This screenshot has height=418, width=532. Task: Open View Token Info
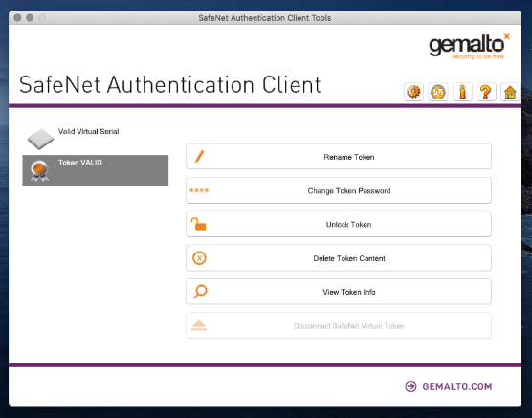click(x=339, y=292)
